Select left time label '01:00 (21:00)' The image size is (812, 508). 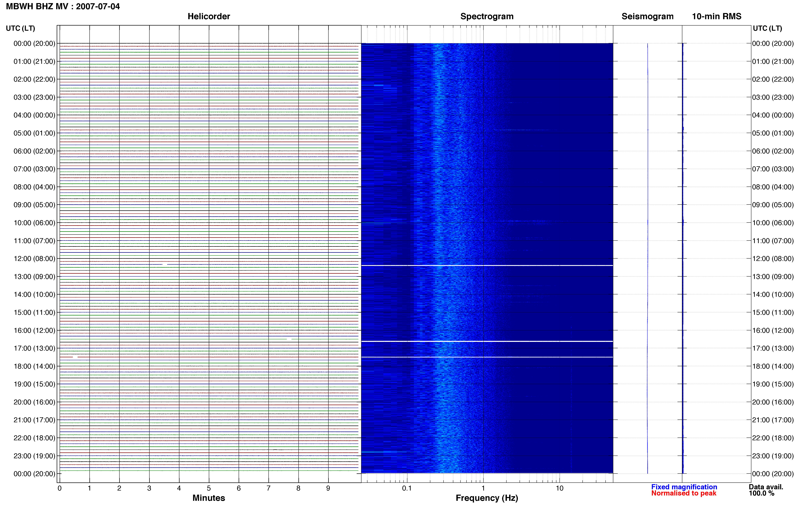click(34, 62)
